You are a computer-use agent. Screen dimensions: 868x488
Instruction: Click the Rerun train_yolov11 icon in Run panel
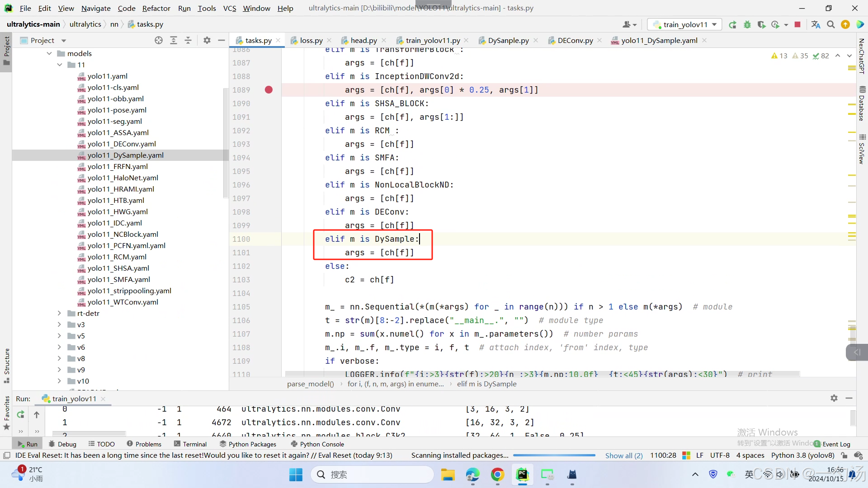(x=20, y=414)
